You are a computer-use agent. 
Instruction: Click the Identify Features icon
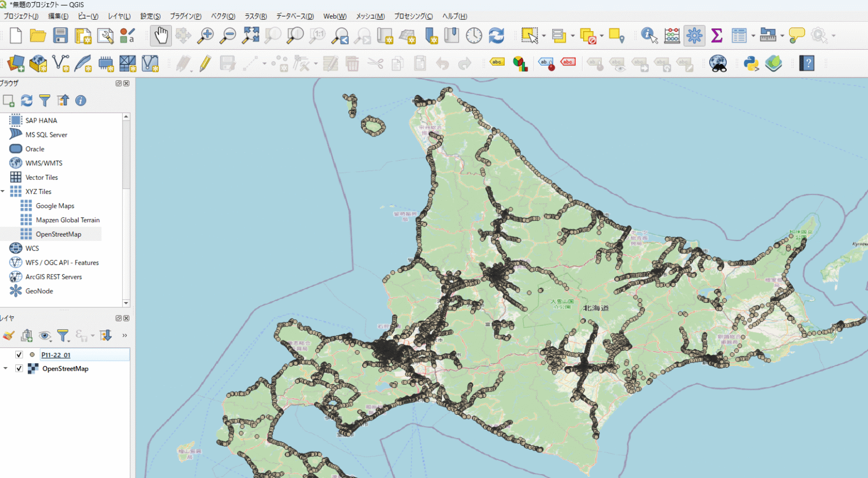click(x=649, y=35)
